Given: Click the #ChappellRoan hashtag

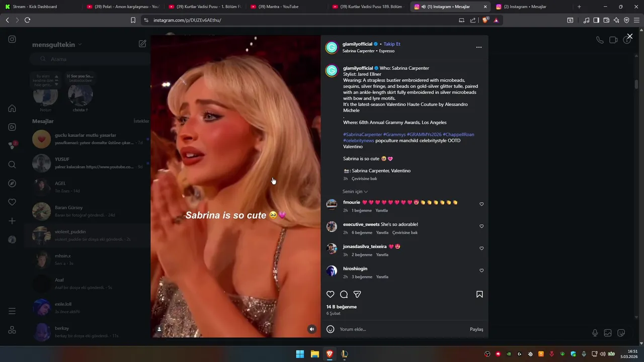Looking at the screenshot, I should [458, 134].
